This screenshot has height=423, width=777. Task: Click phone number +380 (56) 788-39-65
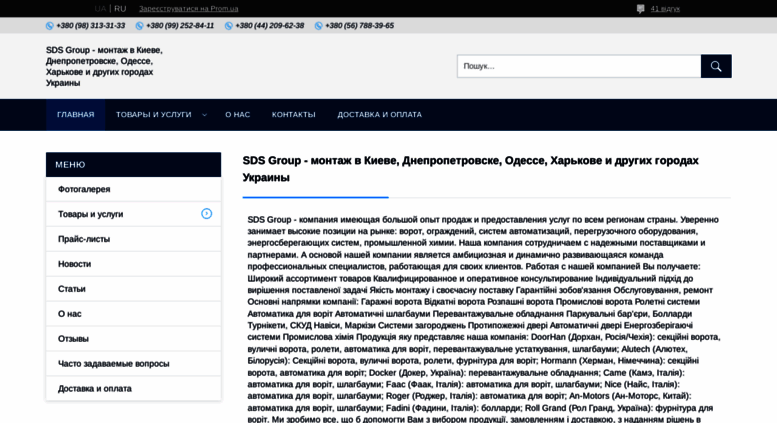[359, 26]
